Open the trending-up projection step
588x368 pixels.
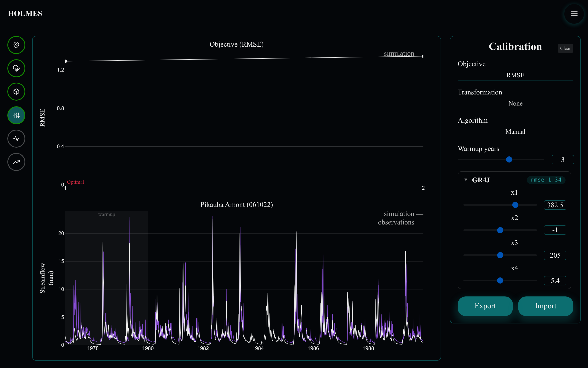pos(16,162)
